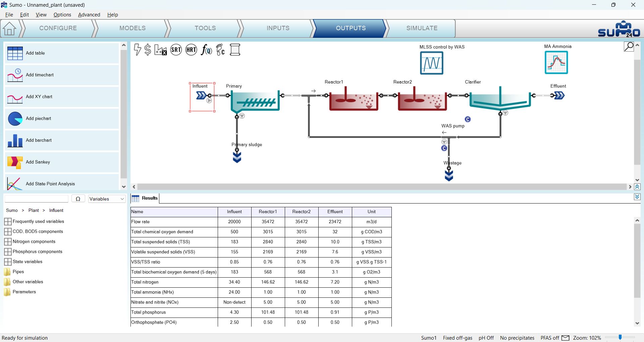
Task: Open the View menu
Action: click(41, 15)
